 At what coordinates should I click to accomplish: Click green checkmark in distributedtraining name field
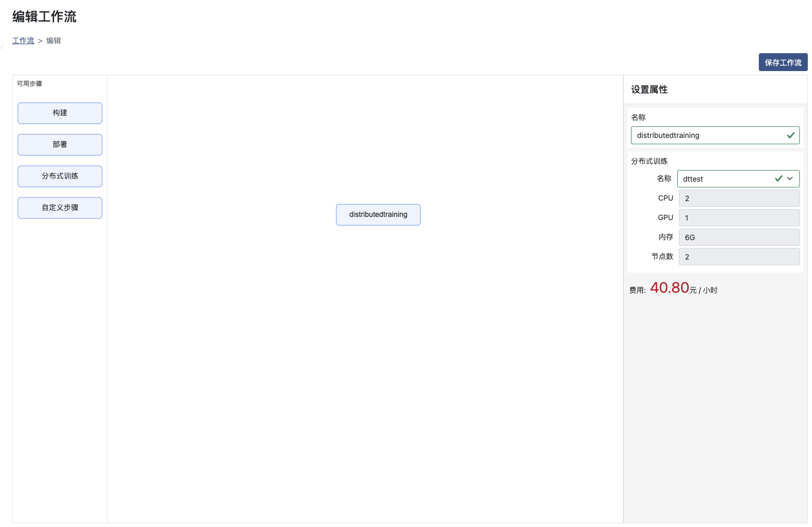coord(790,135)
